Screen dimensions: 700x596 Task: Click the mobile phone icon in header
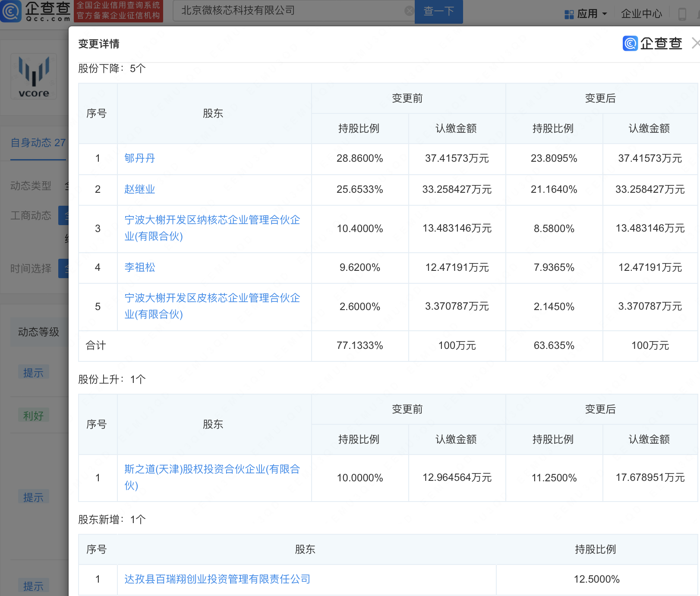[682, 14]
